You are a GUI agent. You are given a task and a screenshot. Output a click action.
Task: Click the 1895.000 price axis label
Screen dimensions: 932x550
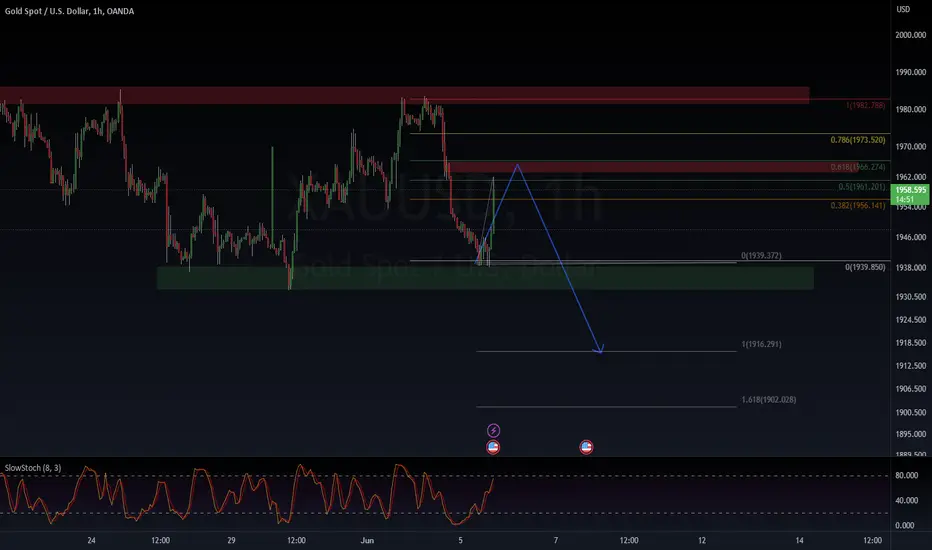(x=911, y=434)
